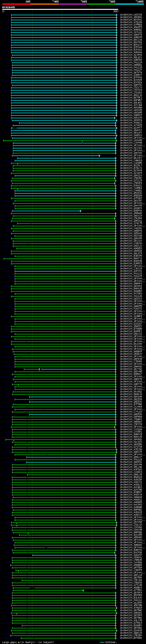Click the UniRef100_O48513 label

[x=131, y=135]
